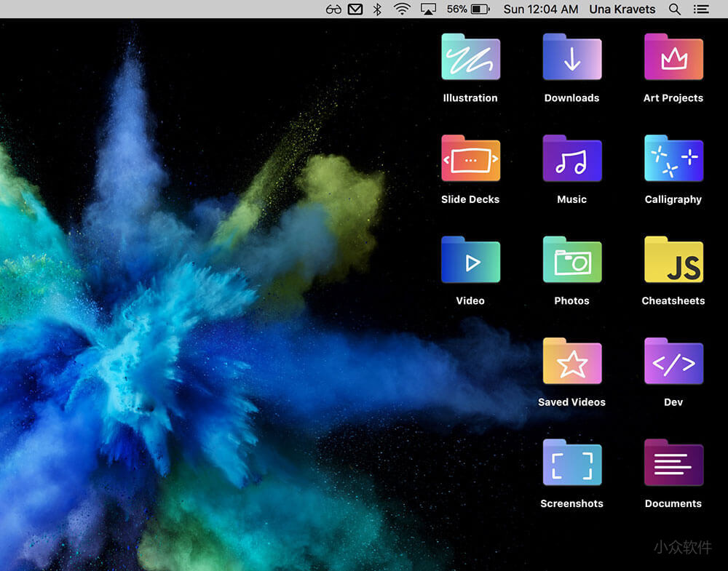728x571 pixels.
Task: Open the Illustration folder
Action: (470, 57)
